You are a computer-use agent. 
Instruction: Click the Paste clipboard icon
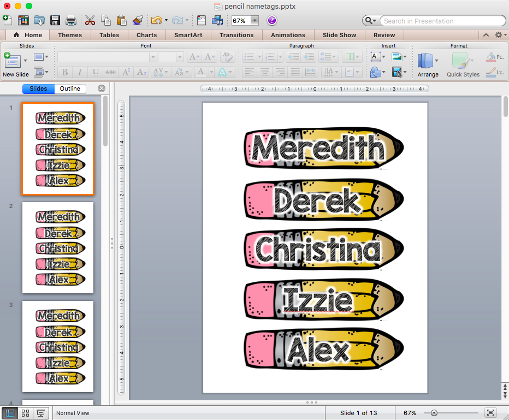121,20
